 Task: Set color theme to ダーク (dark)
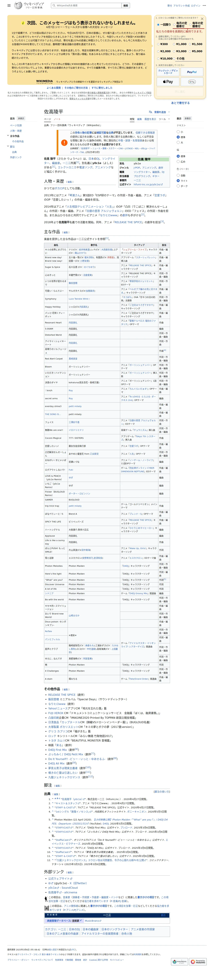(178, 186)
